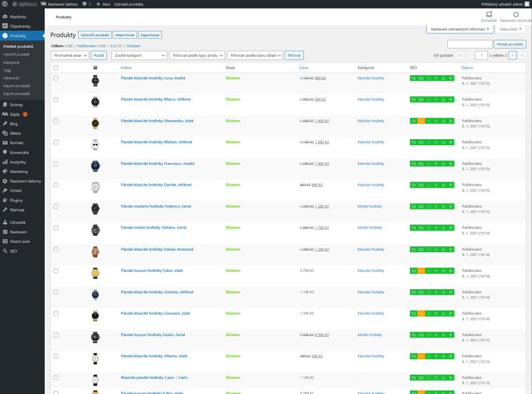532x394 pixels.
Task: Click the plus icon next to Akce
Action: click(98, 4)
